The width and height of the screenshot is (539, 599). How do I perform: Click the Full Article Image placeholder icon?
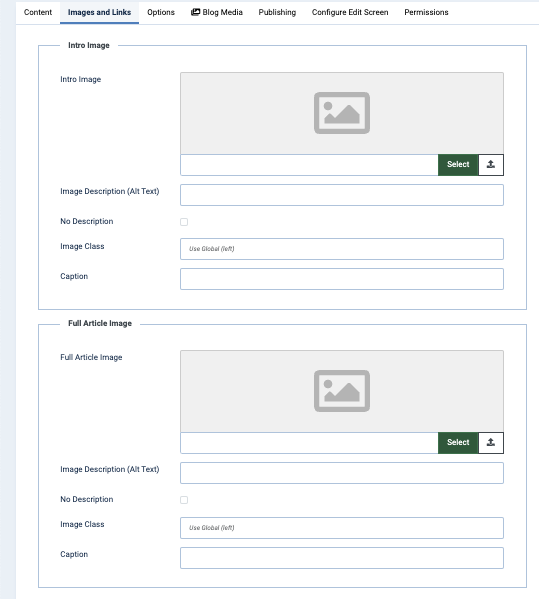coord(342,391)
